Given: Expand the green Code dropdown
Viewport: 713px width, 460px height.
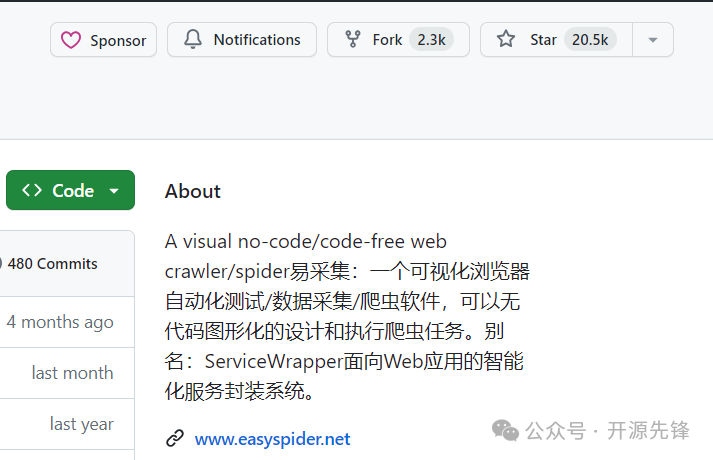Looking at the screenshot, I should click(x=70, y=190).
